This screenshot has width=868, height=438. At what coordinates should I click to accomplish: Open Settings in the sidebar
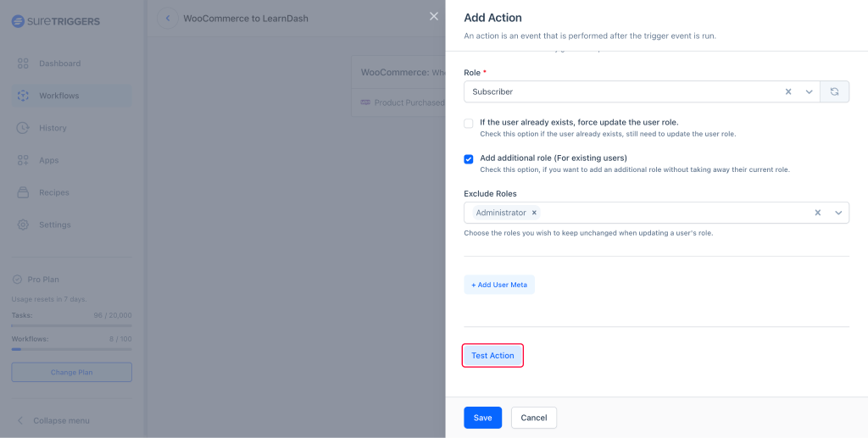pyautogui.click(x=71, y=225)
